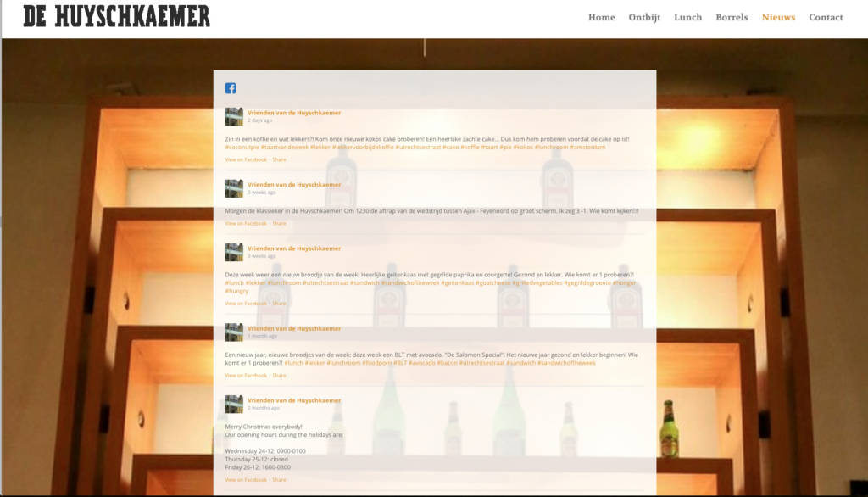Open the #koffie hashtag

pos(470,148)
